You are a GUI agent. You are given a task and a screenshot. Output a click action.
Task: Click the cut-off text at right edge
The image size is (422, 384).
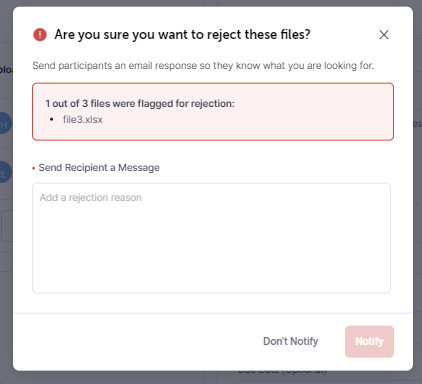point(417,124)
